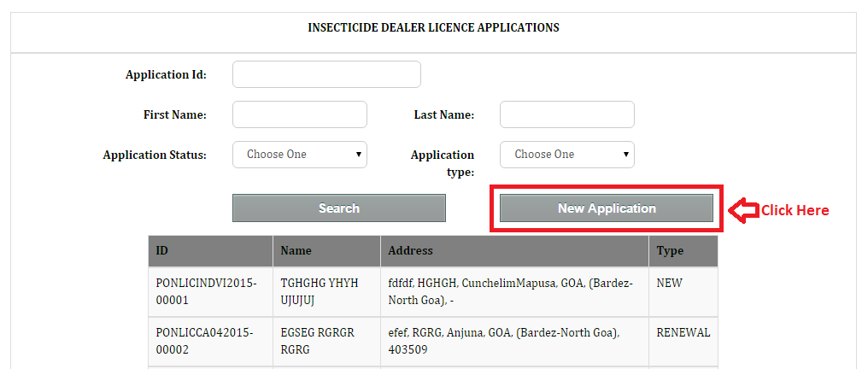868x369 pixels.
Task: Open the Application Status dropdown
Action: [300, 155]
